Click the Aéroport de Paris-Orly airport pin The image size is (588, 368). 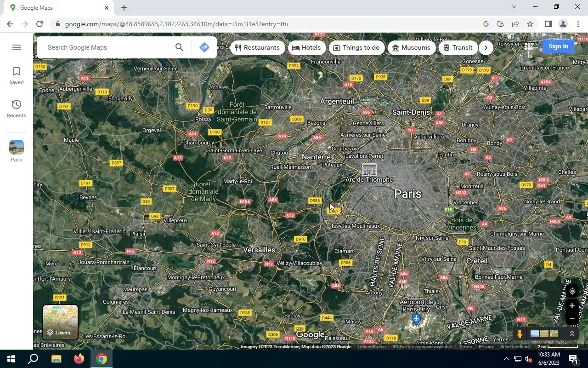[416, 319]
